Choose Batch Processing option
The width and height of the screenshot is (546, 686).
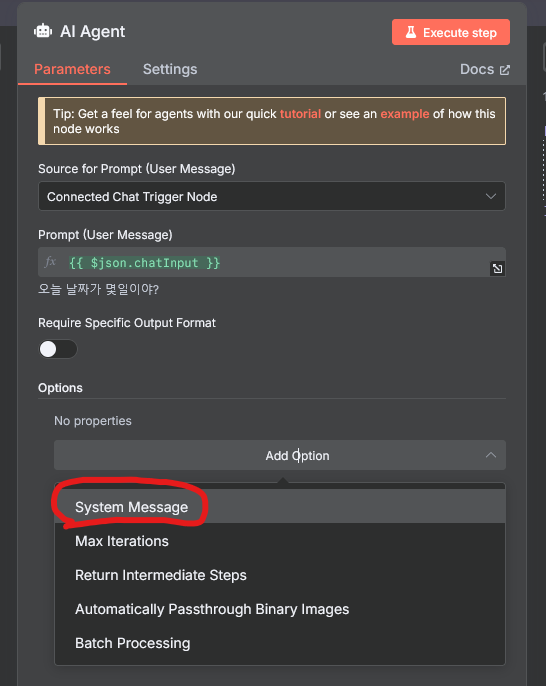click(x=280, y=643)
